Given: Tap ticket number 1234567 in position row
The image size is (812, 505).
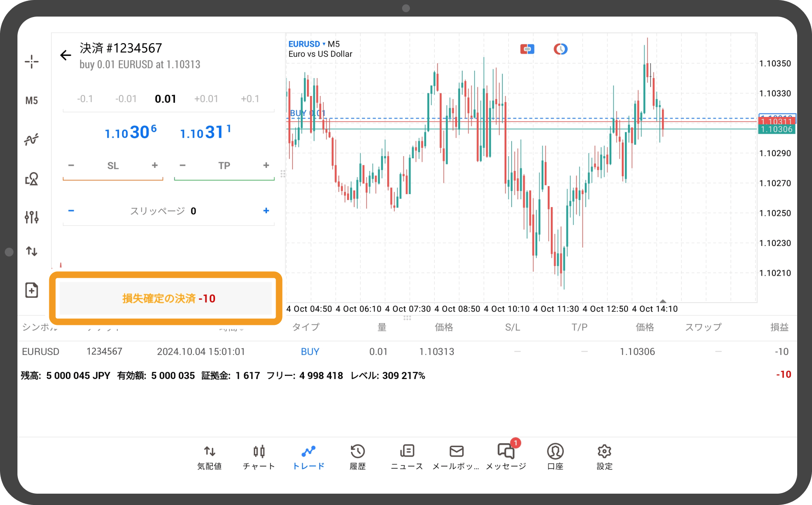Looking at the screenshot, I should pyautogui.click(x=104, y=351).
